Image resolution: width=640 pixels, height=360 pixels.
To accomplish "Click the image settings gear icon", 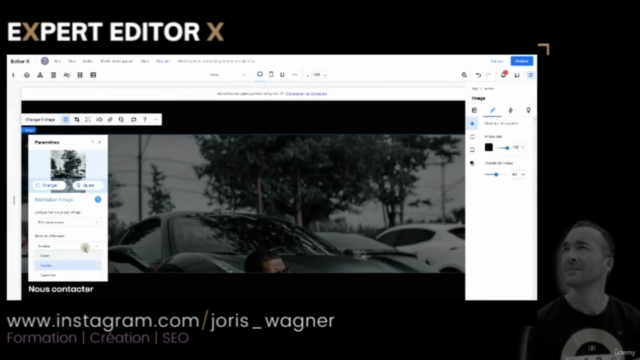I will click(x=66, y=120).
